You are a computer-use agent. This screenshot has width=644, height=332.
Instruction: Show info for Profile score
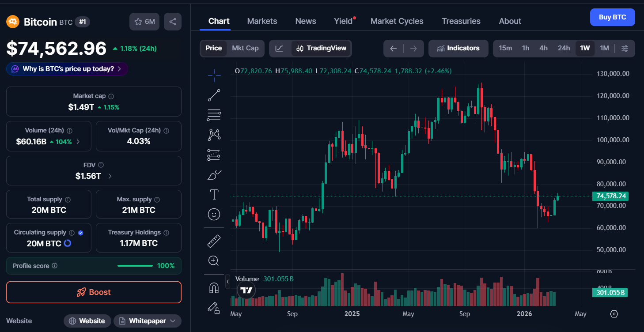pyautogui.click(x=55, y=266)
